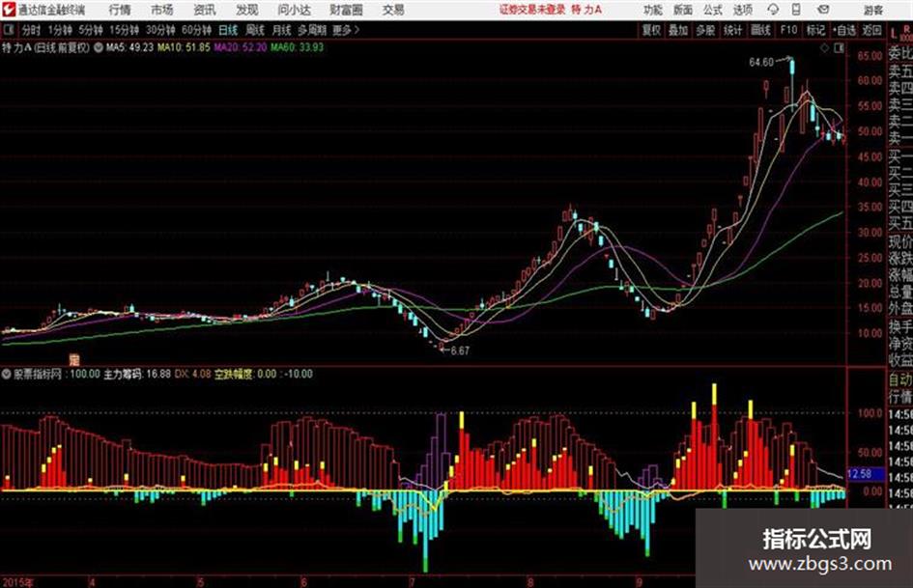Click the 特力A (日线 前复权) chart title
Screen dimensions: 913x588
(x=46, y=47)
